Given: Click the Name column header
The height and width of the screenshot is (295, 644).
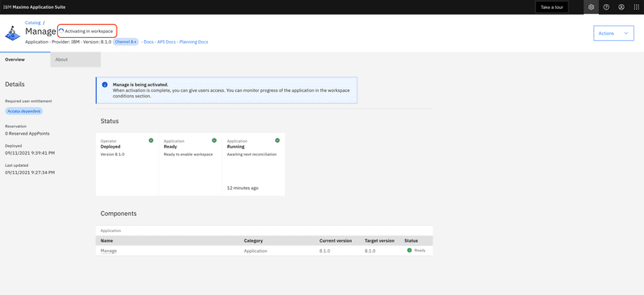Looking at the screenshot, I should [107, 241].
